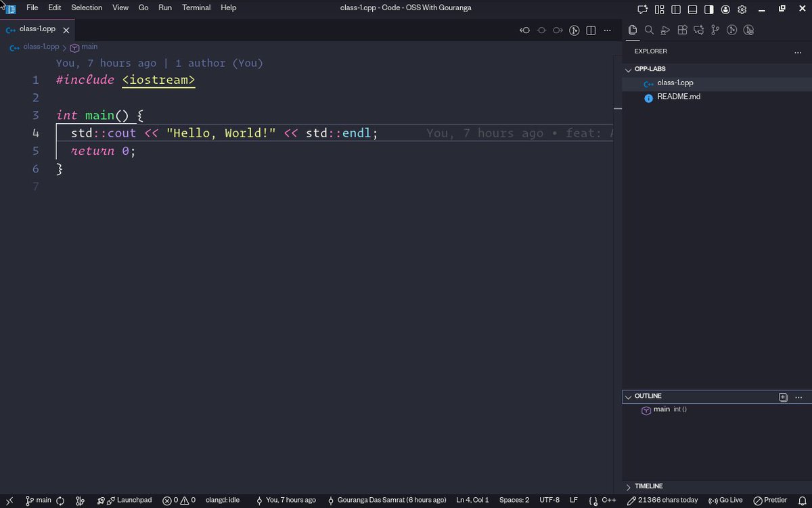Open the Source Control branch icon in activity bar

(715, 30)
